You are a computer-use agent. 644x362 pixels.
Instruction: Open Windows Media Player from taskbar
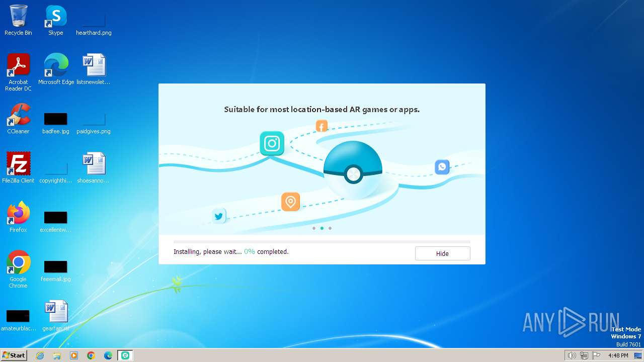click(74, 355)
